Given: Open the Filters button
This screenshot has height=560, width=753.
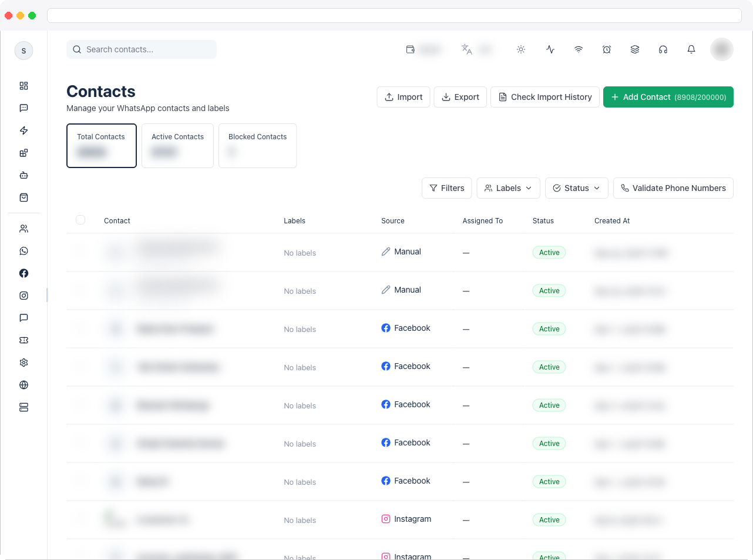Looking at the screenshot, I should point(447,188).
